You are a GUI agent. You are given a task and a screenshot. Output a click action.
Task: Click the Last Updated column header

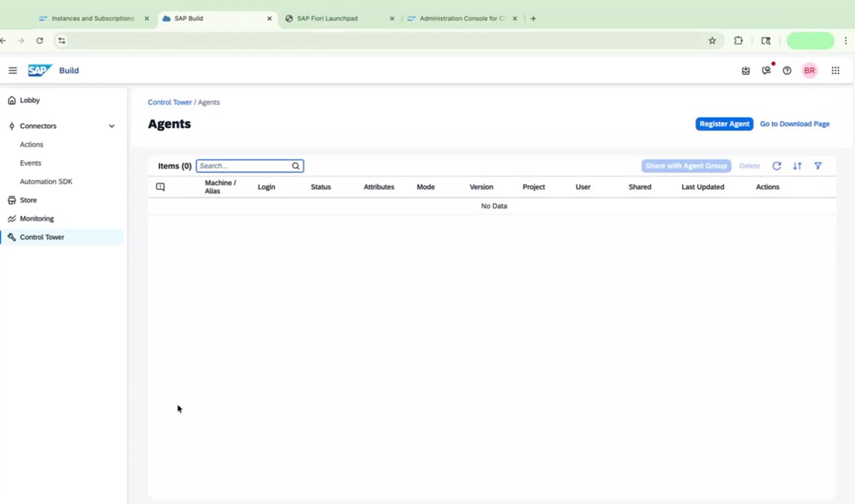pos(703,187)
